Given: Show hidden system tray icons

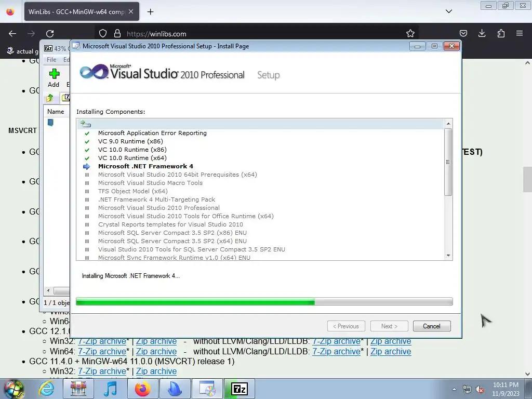Looking at the screenshot, I should [454, 389].
